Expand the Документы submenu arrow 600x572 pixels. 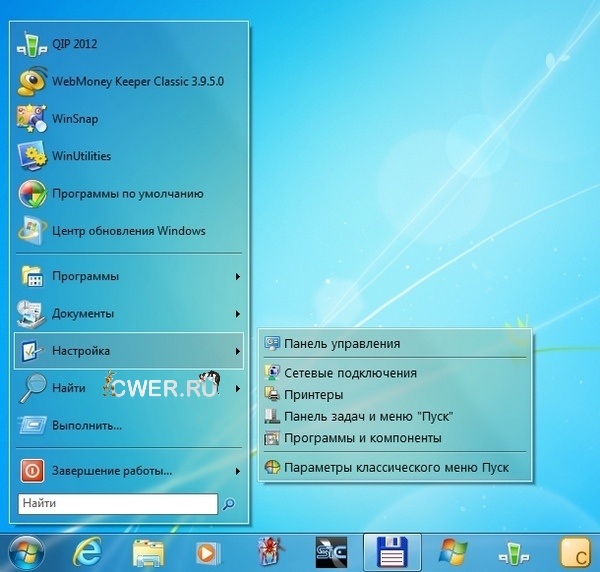[237, 314]
